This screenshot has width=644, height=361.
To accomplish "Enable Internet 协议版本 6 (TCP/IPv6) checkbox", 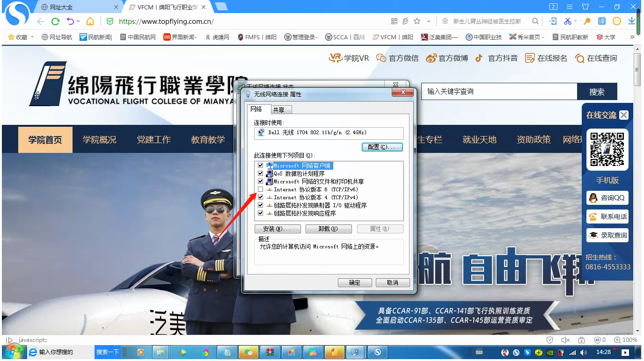I will pos(261,189).
